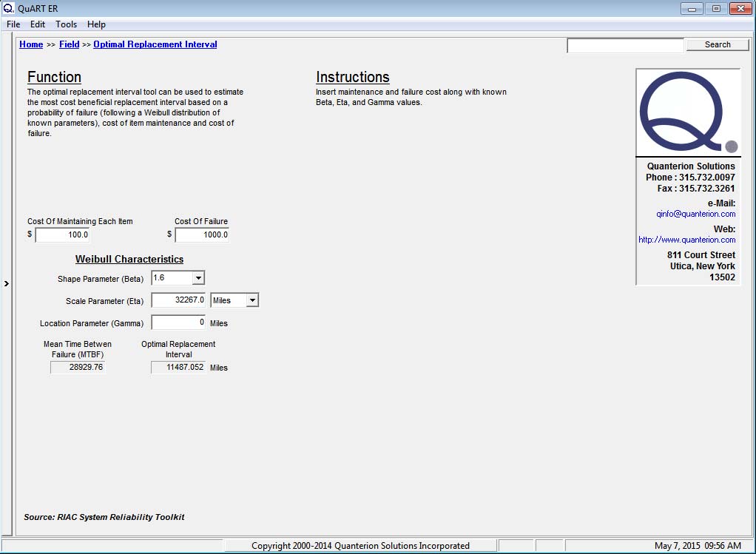The height and width of the screenshot is (554, 756).
Task: Click the Instructions heading
Action: coord(352,77)
